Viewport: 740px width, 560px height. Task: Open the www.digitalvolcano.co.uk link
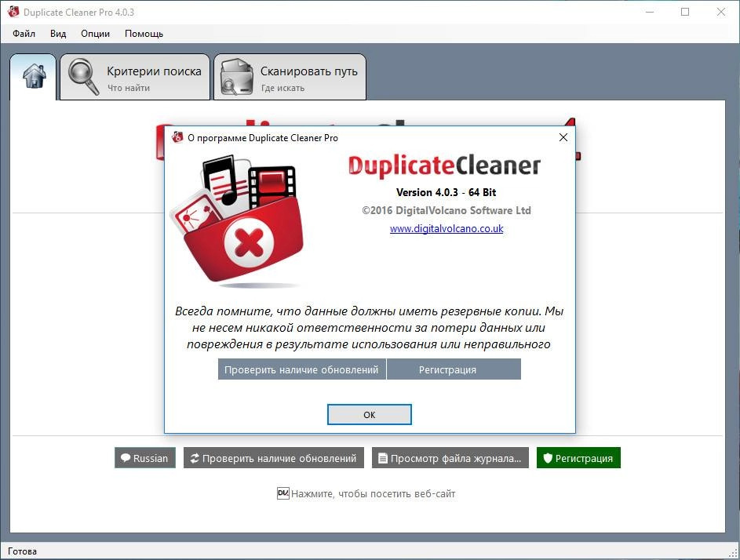pyautogui.click(x=447, y=229)
